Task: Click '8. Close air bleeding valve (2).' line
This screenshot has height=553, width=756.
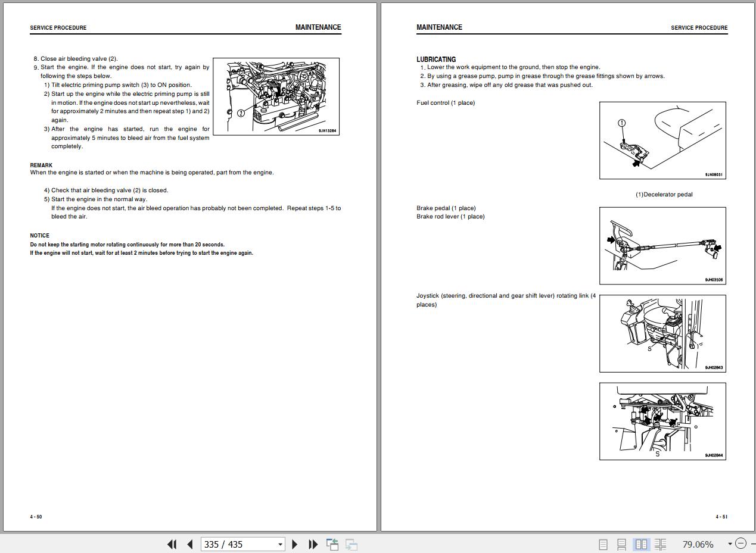Action: pyautogui.click(x=76, y=59)
